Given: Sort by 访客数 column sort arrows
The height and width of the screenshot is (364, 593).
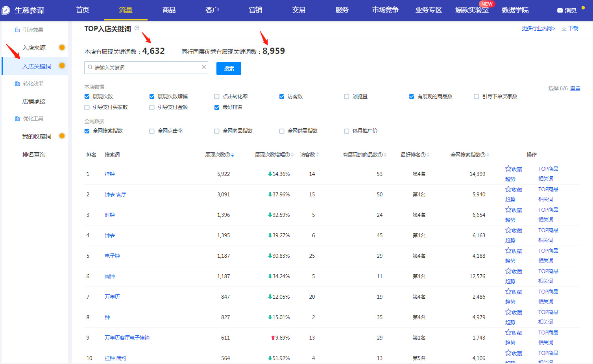Looking at the screenshot, I should pyautogui.click(x=318, y=155).
